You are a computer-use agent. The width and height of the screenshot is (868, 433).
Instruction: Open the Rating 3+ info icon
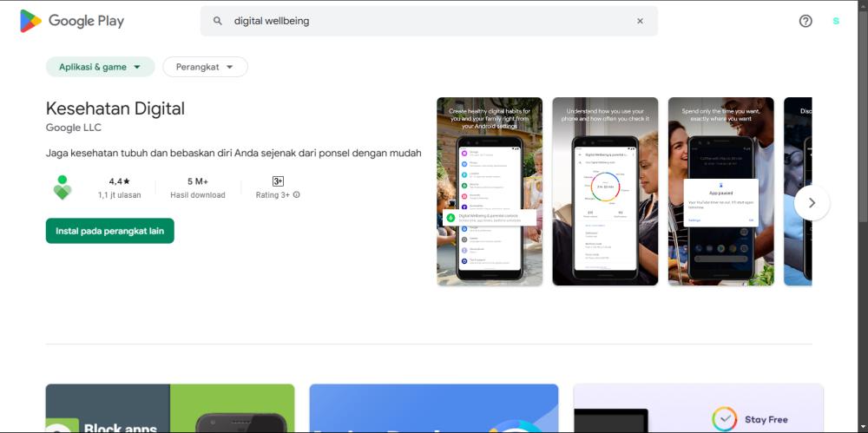coord(296,195)
